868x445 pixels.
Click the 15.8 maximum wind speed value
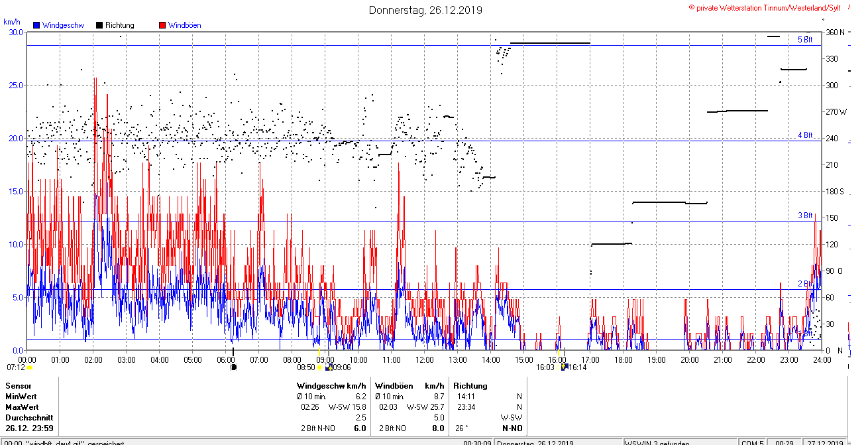358,407
